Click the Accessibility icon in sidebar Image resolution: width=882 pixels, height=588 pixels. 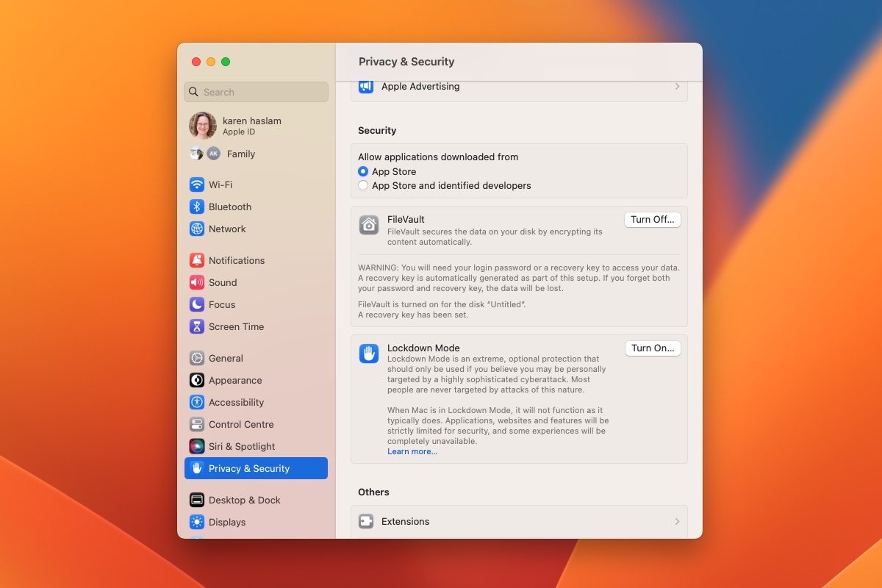tap(196, 402)
